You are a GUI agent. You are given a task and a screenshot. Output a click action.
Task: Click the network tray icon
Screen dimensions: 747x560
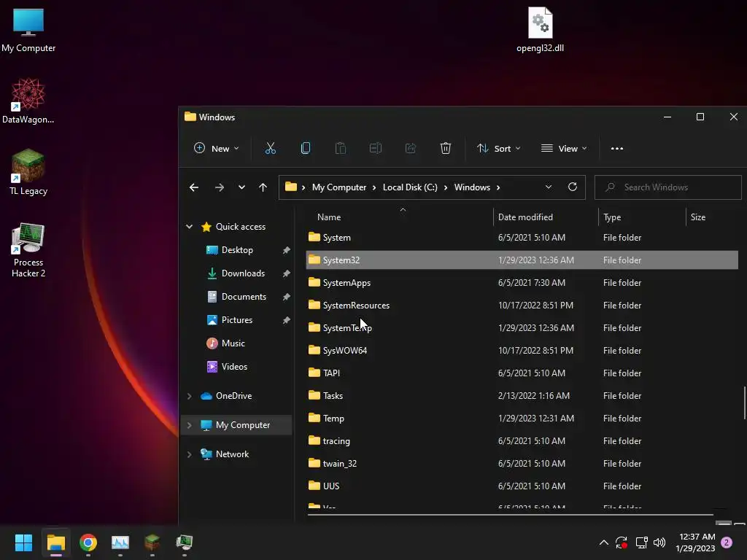[x=641, y=542]
